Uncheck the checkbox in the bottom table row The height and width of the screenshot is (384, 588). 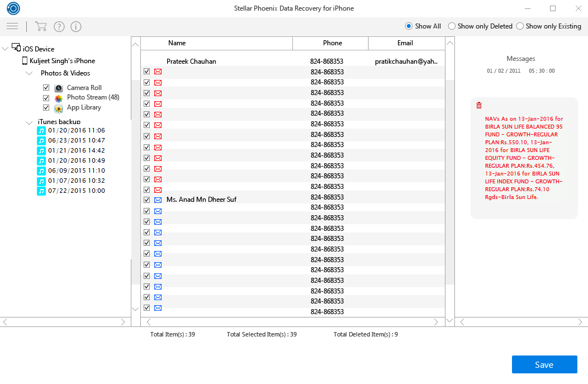coord(146,307)
